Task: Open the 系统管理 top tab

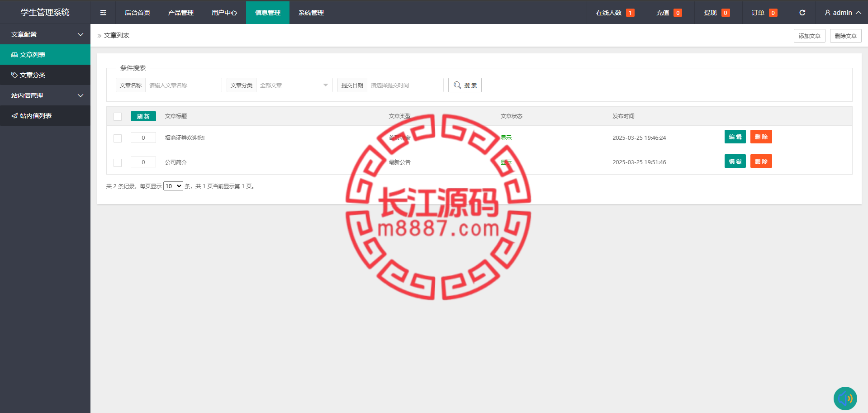Action: point(311,13)
